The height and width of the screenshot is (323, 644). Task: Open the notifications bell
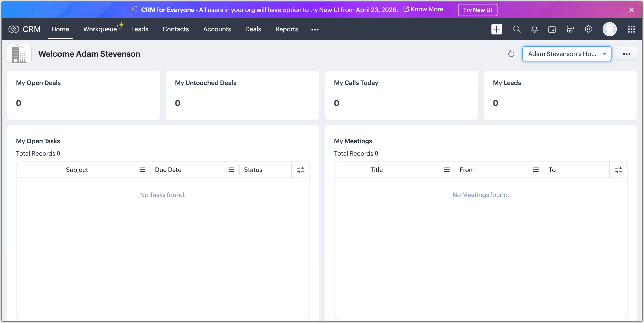click(x=534, y=29)
